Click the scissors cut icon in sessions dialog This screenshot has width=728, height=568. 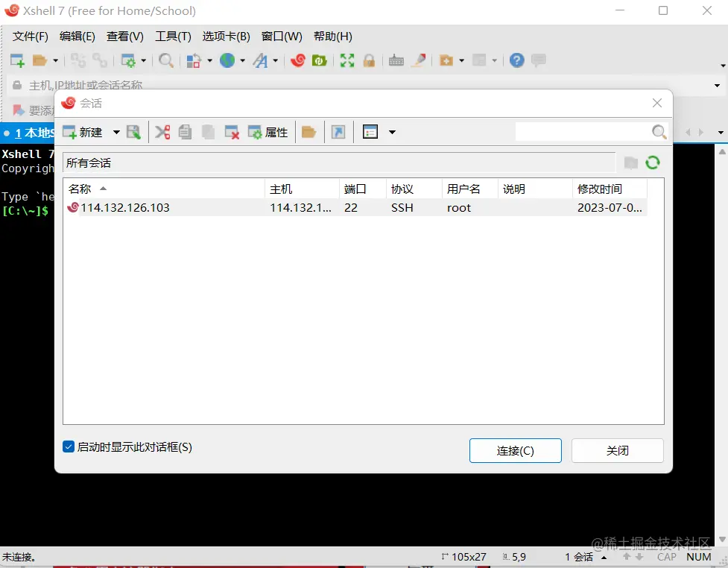click(x=162, y=133)
